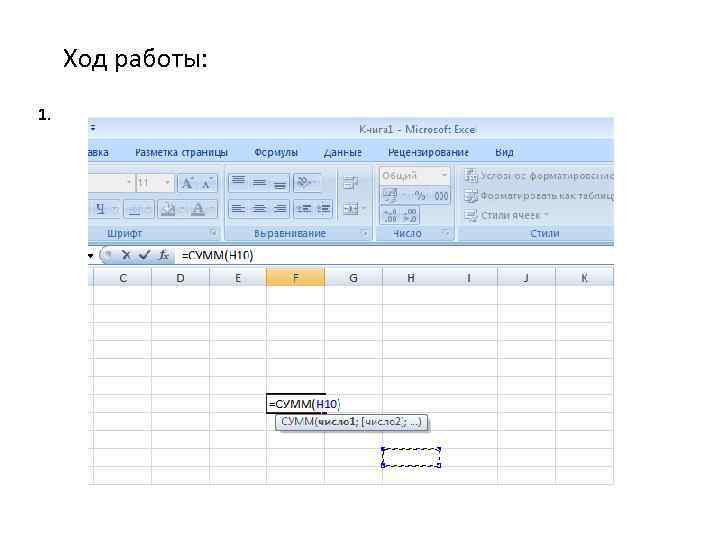Apply accounting currency format

click(x=390, y=196)
